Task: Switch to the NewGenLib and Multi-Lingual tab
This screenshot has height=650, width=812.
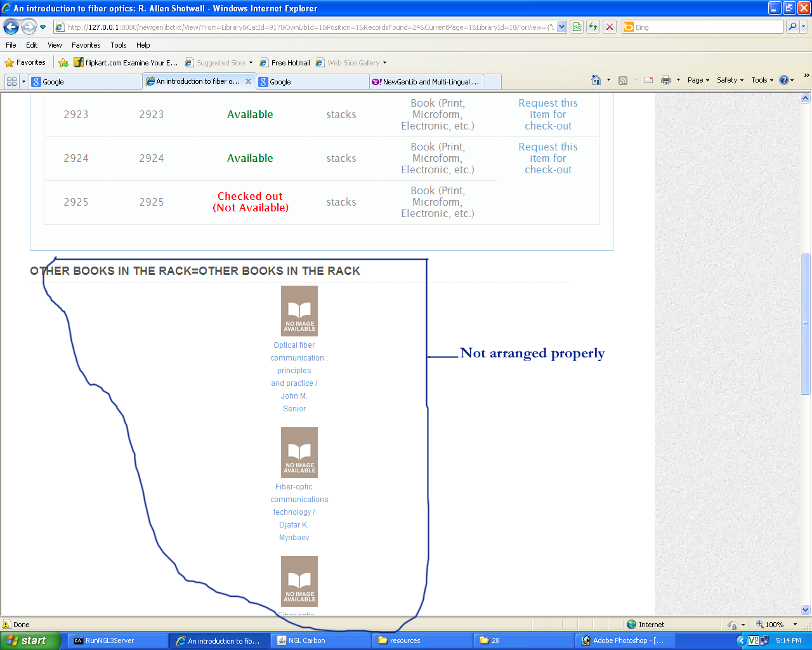Action: point(426,81)
